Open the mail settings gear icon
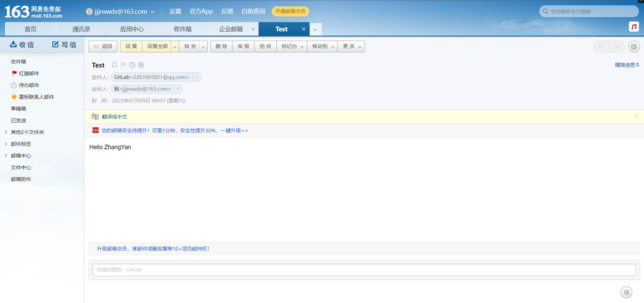The height and width of the screenshot is (303, 644). tap(634, 47)
